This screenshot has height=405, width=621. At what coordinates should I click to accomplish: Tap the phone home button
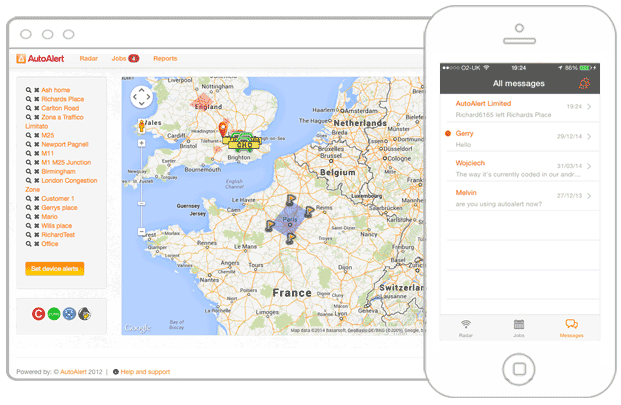(519, 369)
